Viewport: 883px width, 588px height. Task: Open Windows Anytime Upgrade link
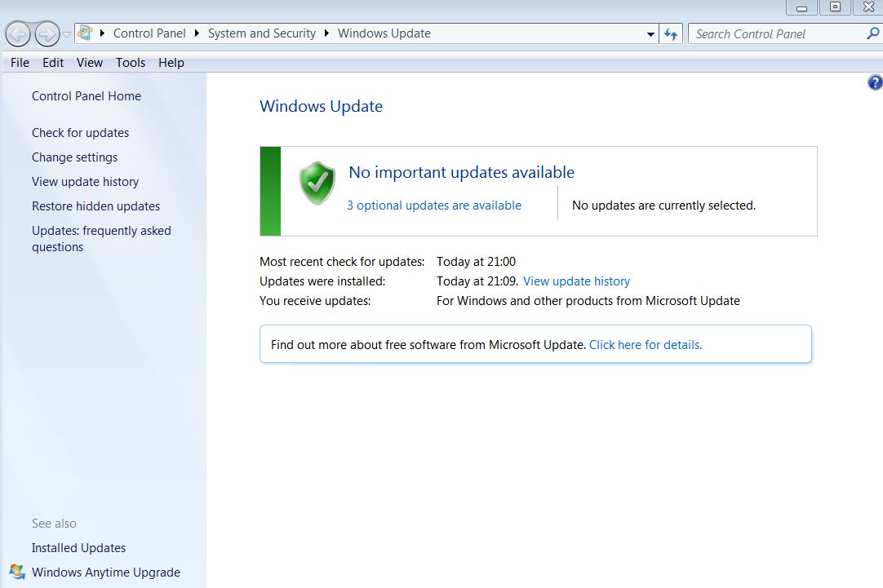point(106,573)
